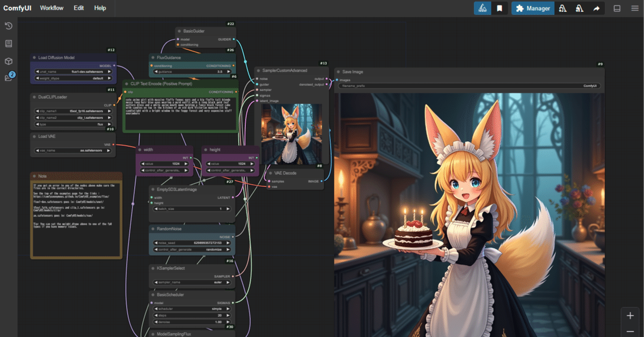Collapse the Load VAE node dot
The width and height of the screenshot is (644, 337).
click(35, 136)
